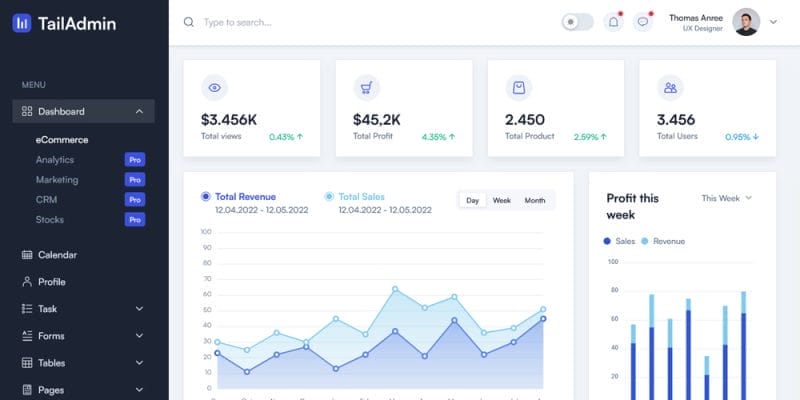Toggle the dark mode switch
This screenshot has width=800, height=400.
click(x=578, y=22)
